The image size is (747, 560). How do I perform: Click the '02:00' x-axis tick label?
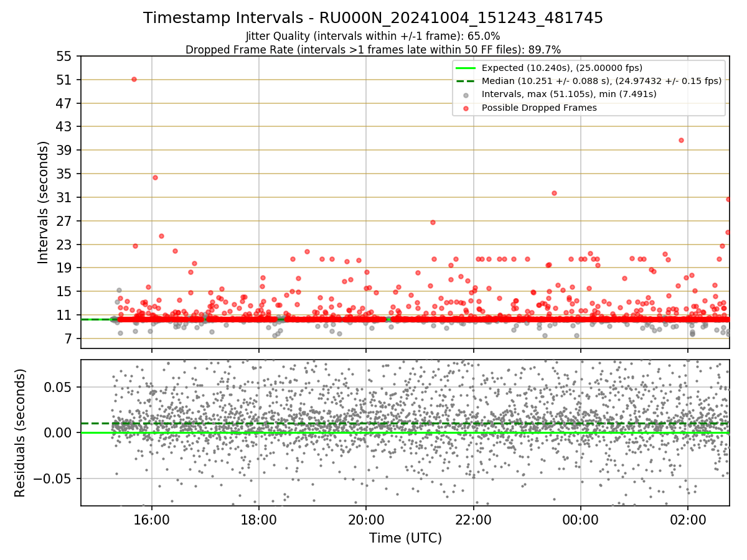(688, 519)
